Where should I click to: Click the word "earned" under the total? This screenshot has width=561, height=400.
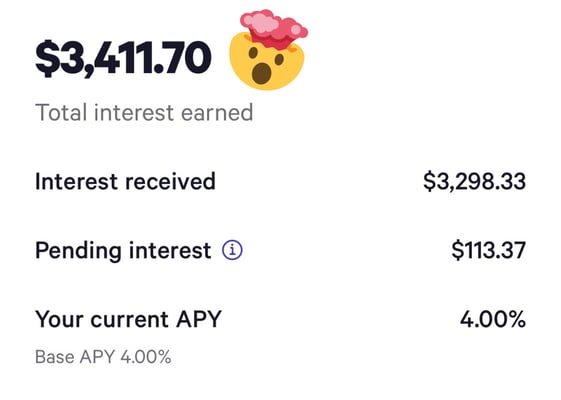217,112
